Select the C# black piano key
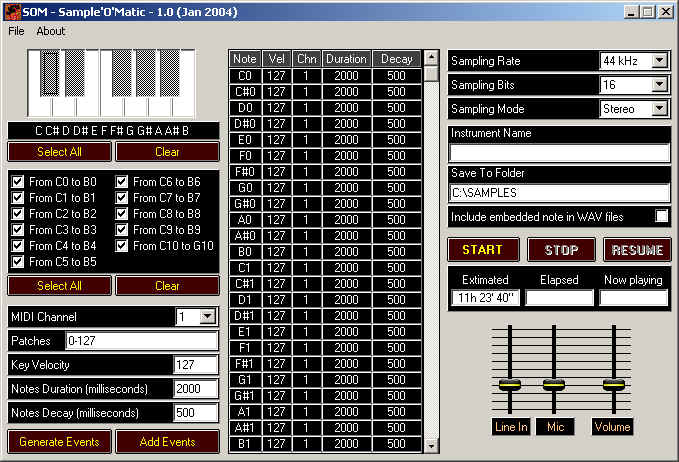 pyautogui.click(x=50, y=73)
